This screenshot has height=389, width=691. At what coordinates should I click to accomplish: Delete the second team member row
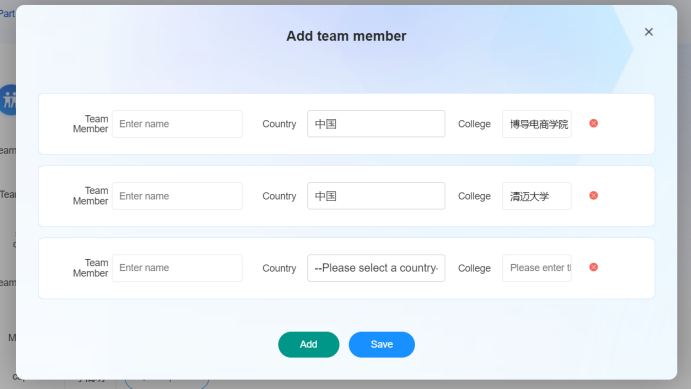click(x=594, y=195)
